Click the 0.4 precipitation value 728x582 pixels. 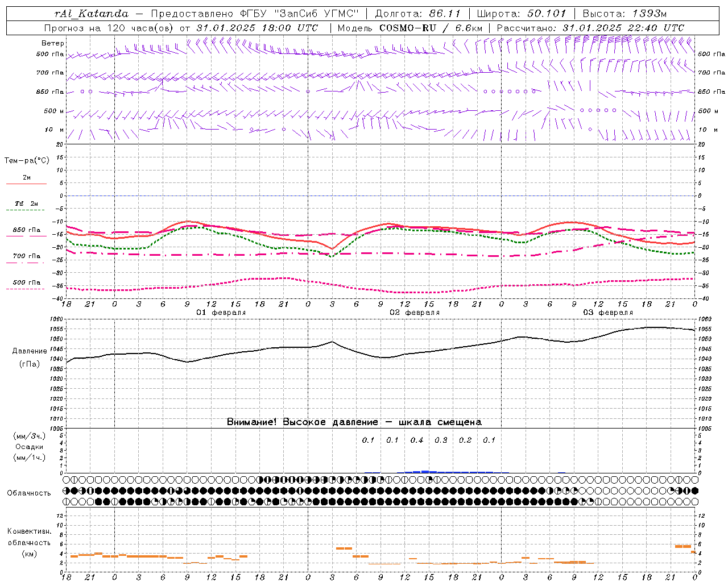[417, 440]
